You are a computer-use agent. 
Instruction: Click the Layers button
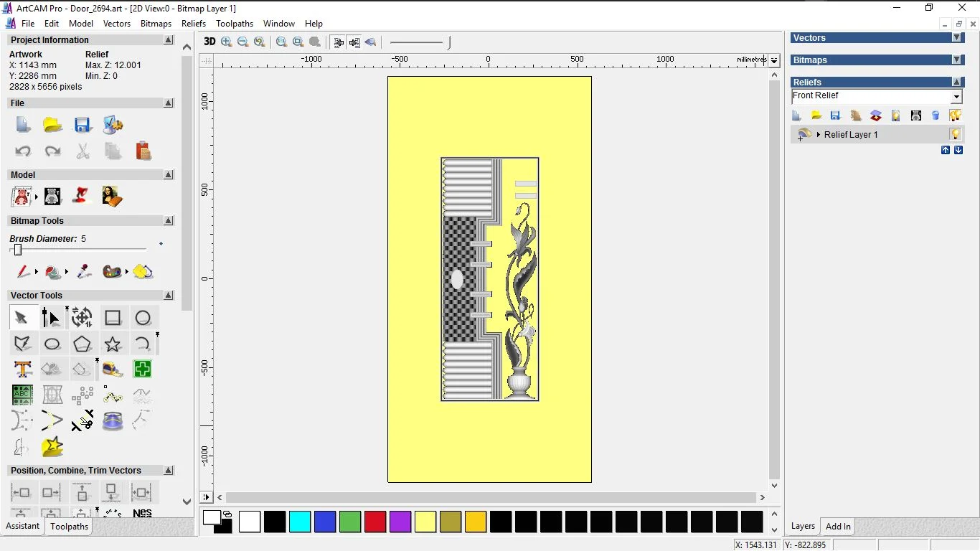point(803,526)
